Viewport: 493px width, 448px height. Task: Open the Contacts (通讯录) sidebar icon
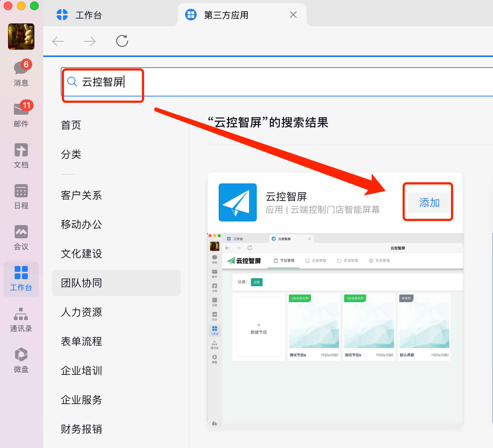pos(21,319)
